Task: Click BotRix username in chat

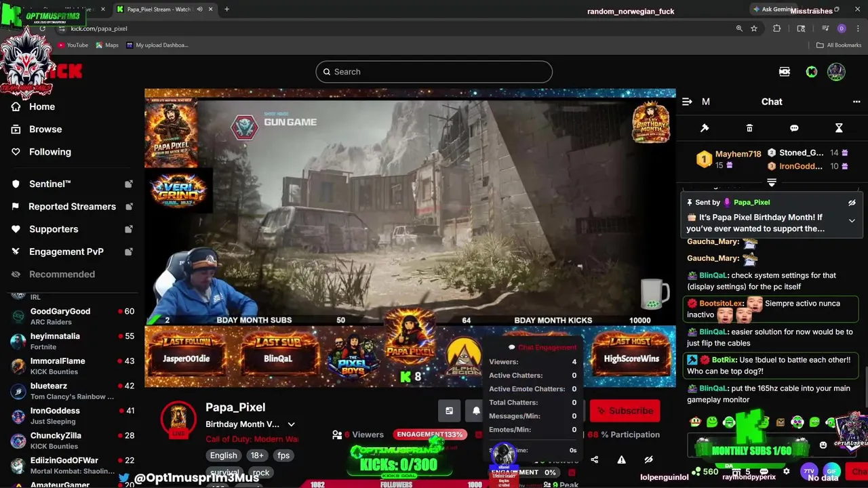Action: tap(725, 360)
